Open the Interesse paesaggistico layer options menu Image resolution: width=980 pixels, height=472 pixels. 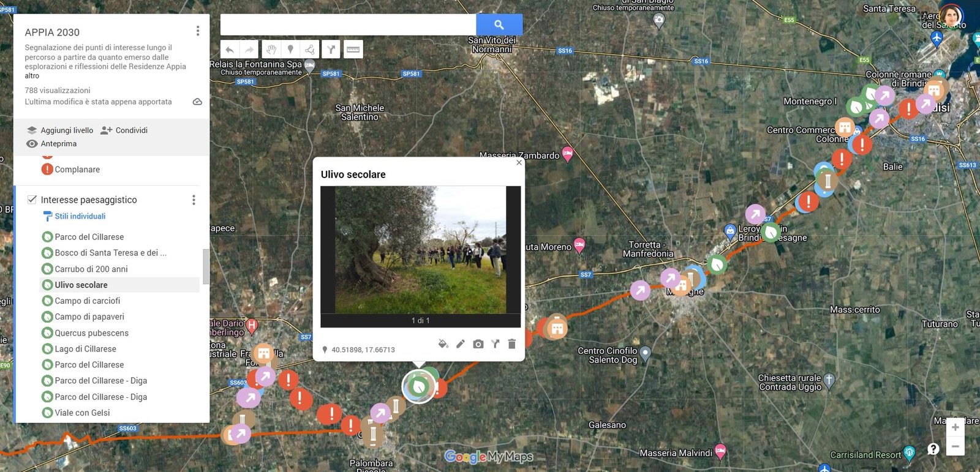point(194,200)
